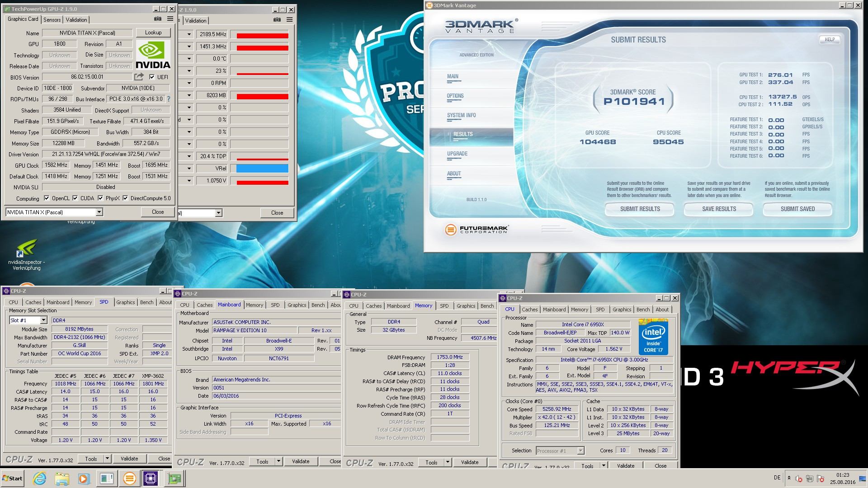The image size is (868, 488).
Task: Open hamburger menu in GPU-Z sensors window
Action: click(x=289, y=20)
